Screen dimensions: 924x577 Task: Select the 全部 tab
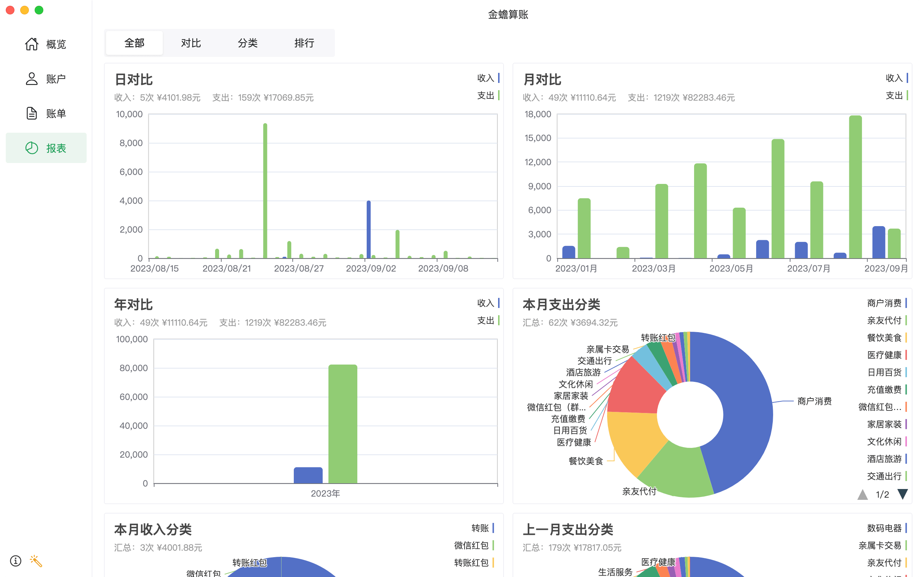pos(134,43)
